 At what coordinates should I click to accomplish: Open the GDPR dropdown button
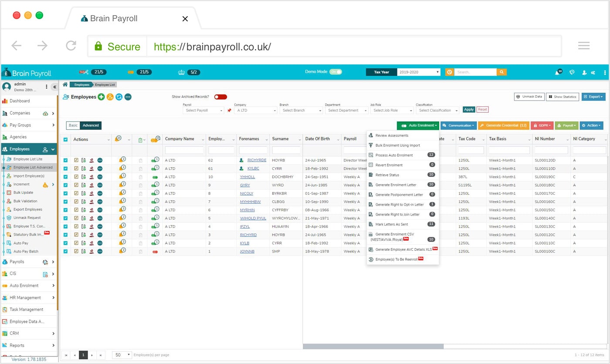coord(542,125)
